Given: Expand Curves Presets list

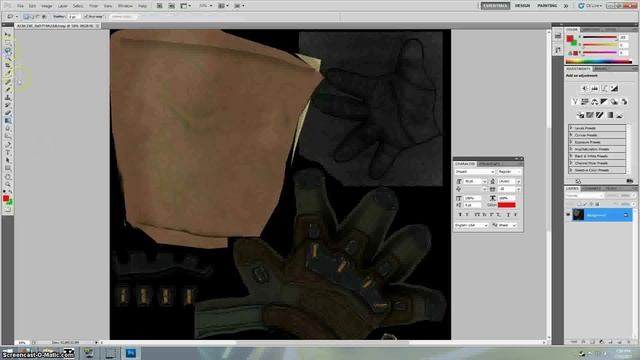Looking at the screenshot, I should [571, 135].
